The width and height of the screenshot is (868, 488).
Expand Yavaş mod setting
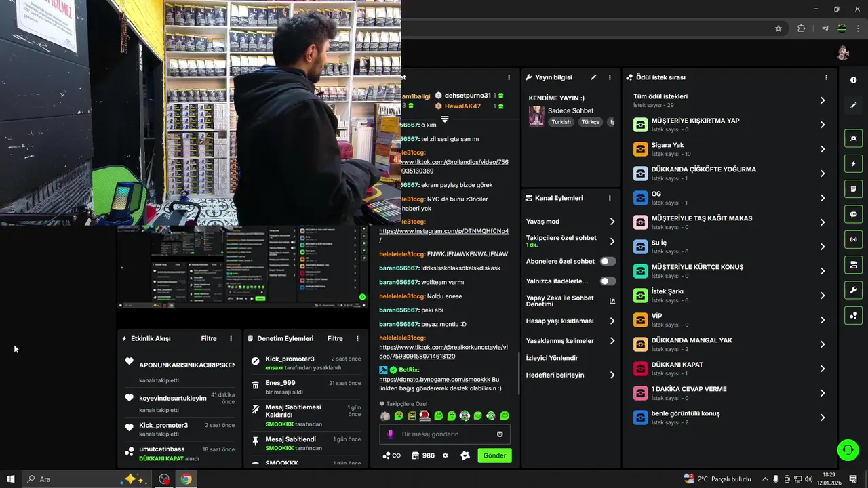[x=570, y=222]
